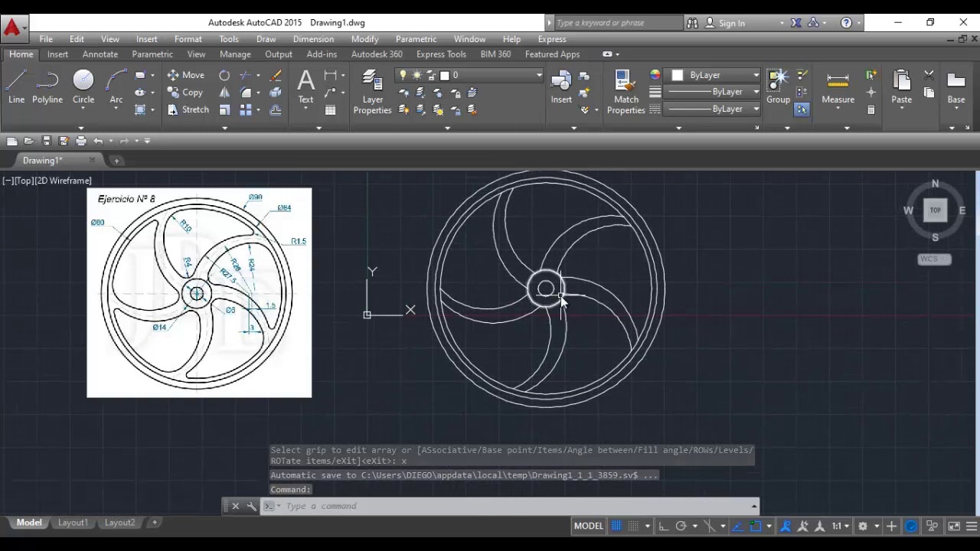This screenshot has height=551, width=980.
Task: Click the Copy tool
Action: point(185,93)
